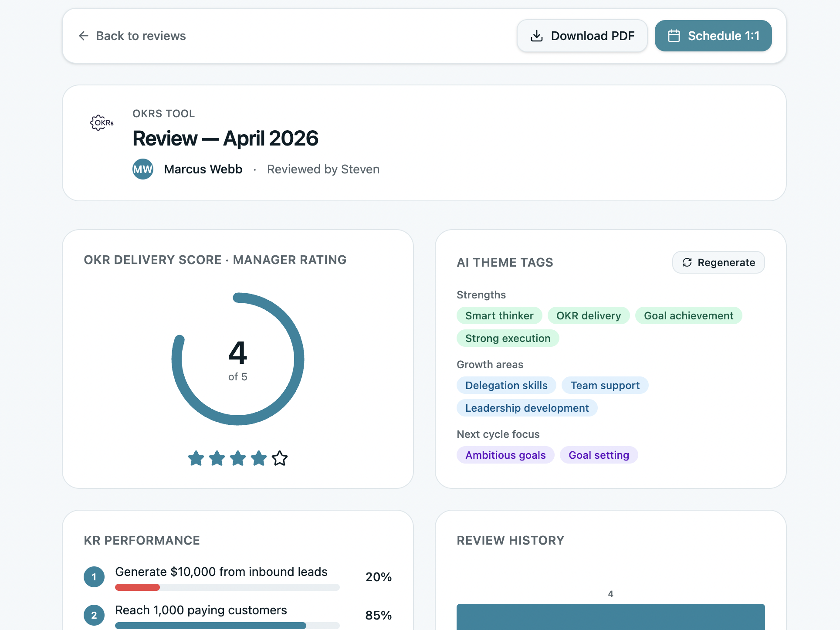Click the 'of 5' score caption
Image resolution: width=840 pixels, height=630 pixels.
click(x=238, y=376)
